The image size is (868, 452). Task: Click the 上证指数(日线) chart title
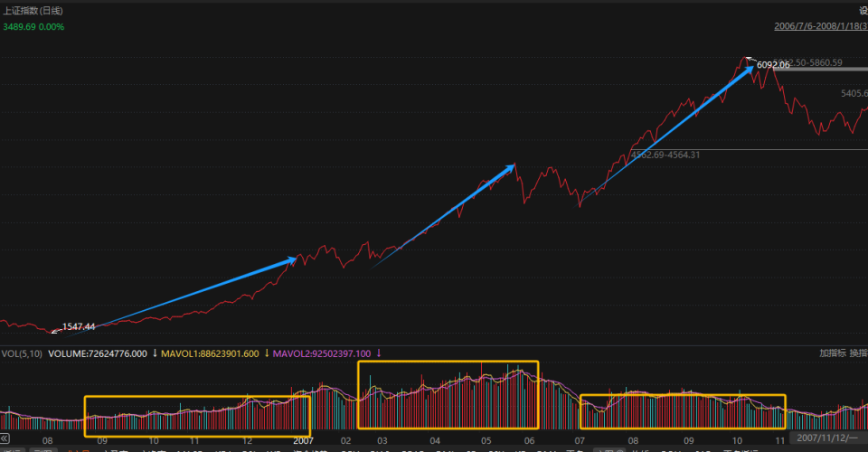[33, 11]
